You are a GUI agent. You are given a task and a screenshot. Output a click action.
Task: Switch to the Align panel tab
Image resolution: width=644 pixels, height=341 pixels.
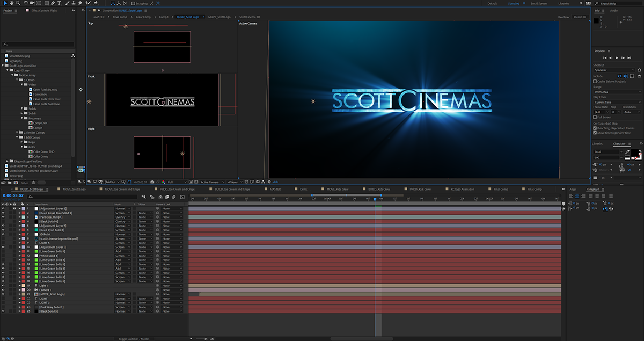pos(573,189)
